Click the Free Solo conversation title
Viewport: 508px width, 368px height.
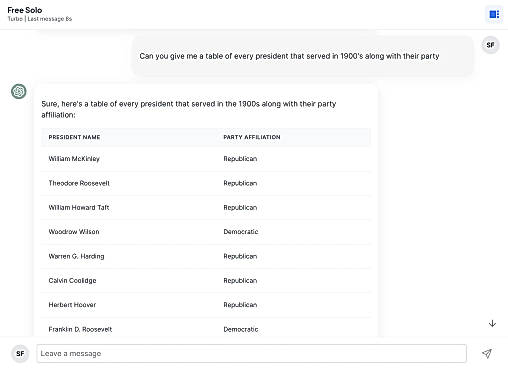25,10
